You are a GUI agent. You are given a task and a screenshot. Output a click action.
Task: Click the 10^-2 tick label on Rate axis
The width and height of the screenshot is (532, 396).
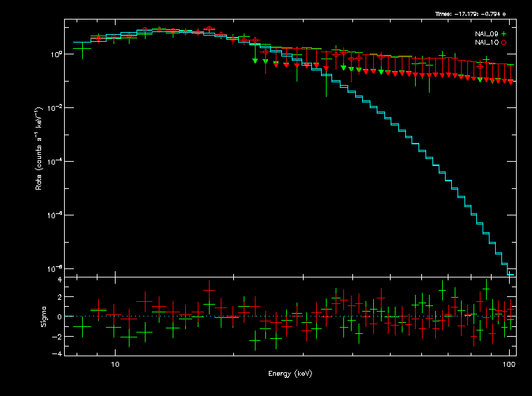click(x=56, y=107)
